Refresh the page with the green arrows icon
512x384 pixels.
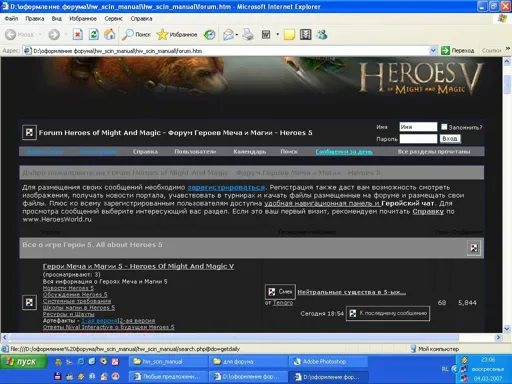pos(94,34)
